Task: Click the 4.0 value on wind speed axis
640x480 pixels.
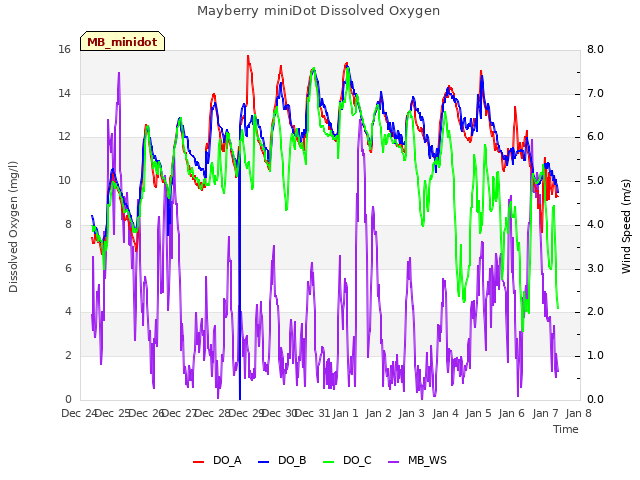Action: (595, 224)
